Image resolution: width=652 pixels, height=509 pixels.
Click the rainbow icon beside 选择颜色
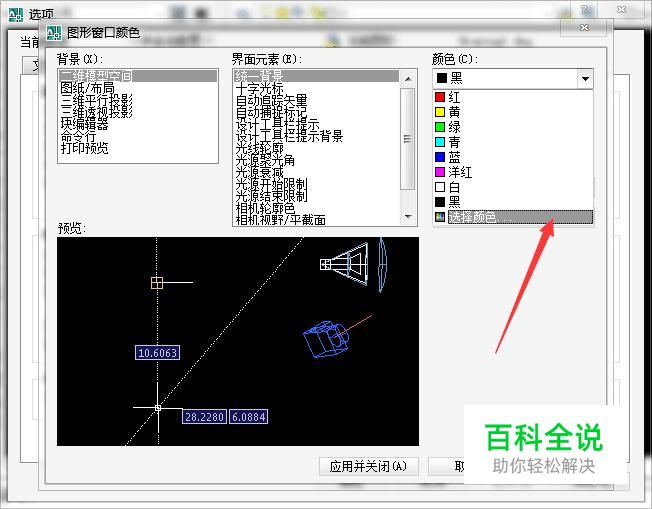pyautogui.click(x=440, y=217)
